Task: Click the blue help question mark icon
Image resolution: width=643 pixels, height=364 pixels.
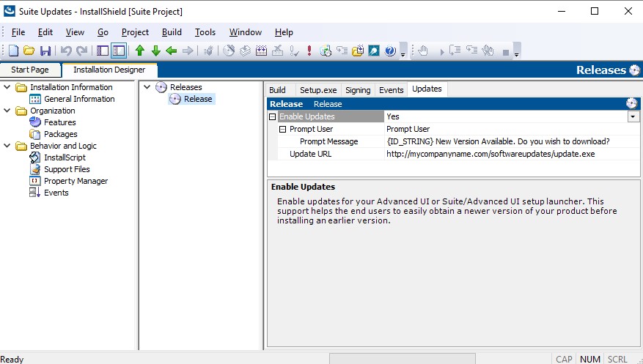Action: point(390,51)
